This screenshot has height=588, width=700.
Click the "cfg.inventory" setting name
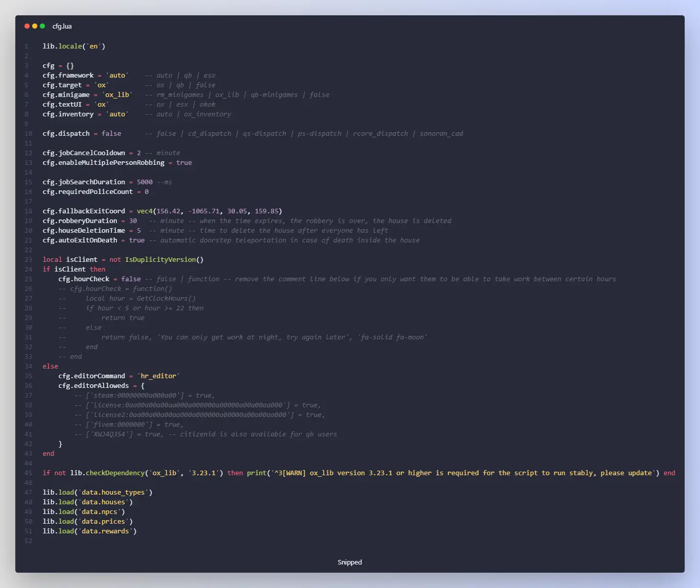[x=68, y=114]
